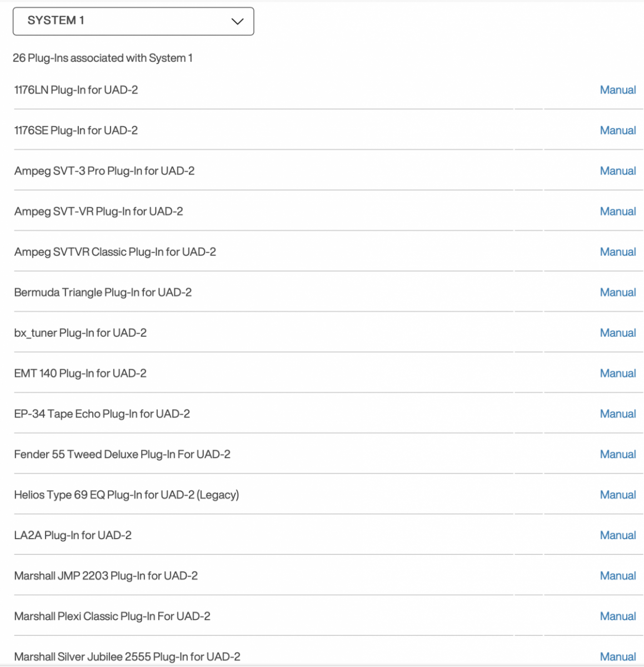Open Manual for Ampeg SVTVR Classic
Viewport: 644px width, 667px height.
click(x=617, y=252)
